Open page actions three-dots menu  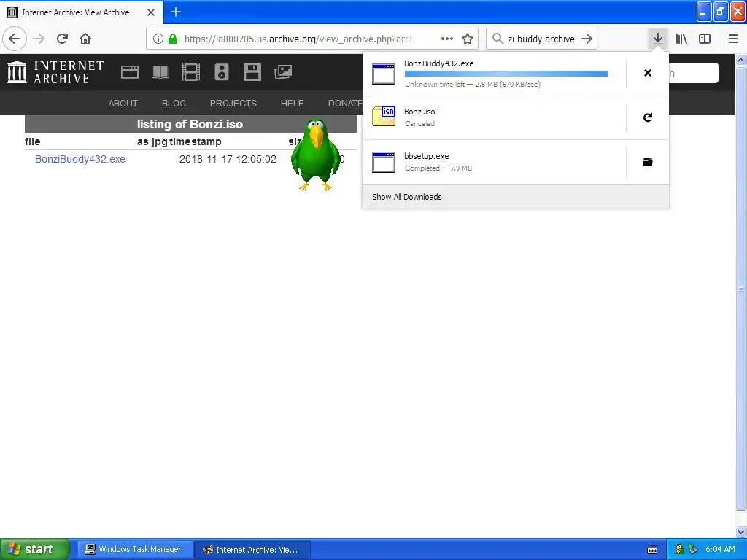tap(447, 39)
